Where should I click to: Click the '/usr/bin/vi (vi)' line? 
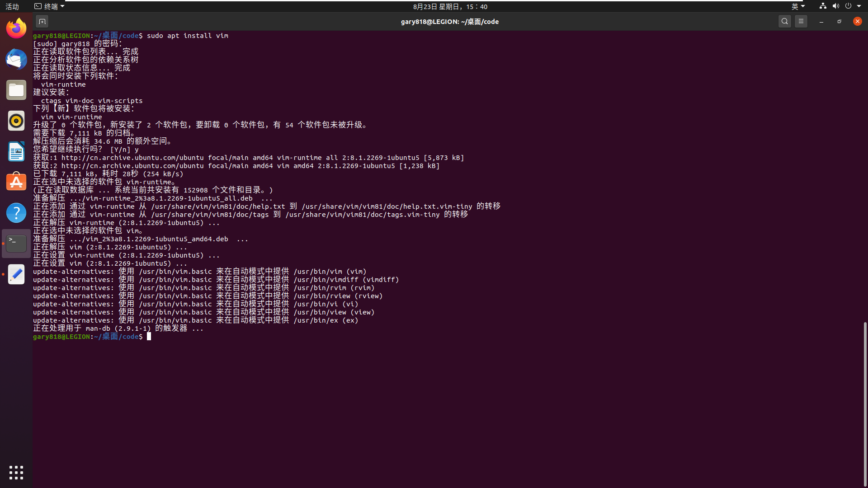196,304
